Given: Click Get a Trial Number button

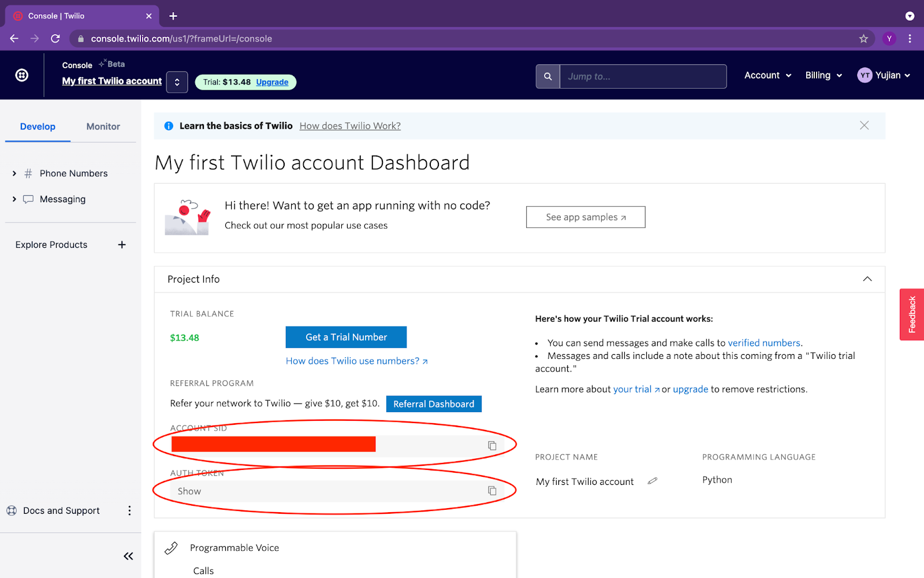Looking at the screenshot, I should 346,337.
